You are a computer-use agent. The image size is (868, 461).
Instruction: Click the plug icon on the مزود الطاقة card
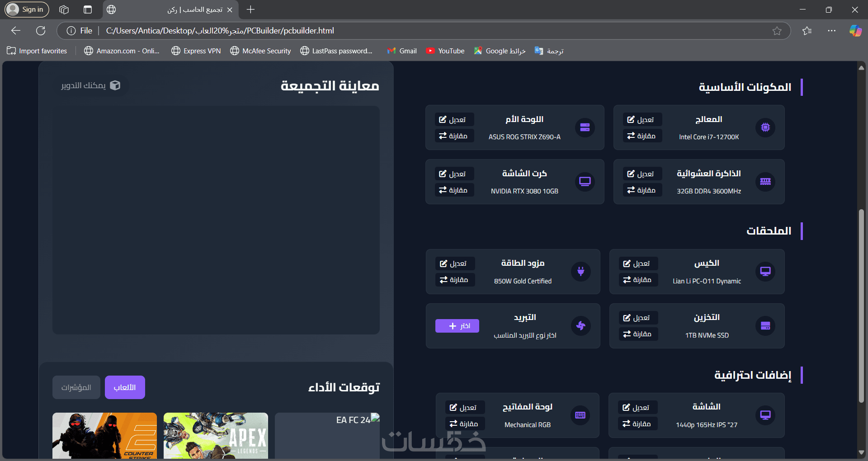coord(581,272)
